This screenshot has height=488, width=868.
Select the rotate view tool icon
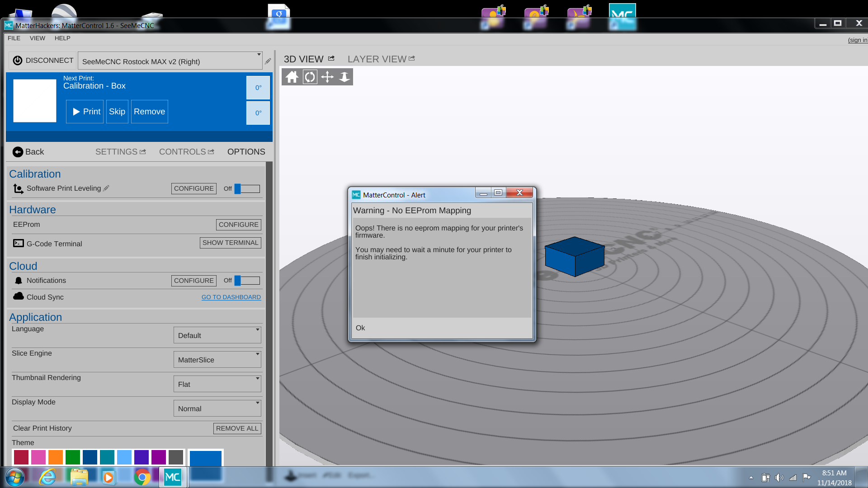[310, 77]
